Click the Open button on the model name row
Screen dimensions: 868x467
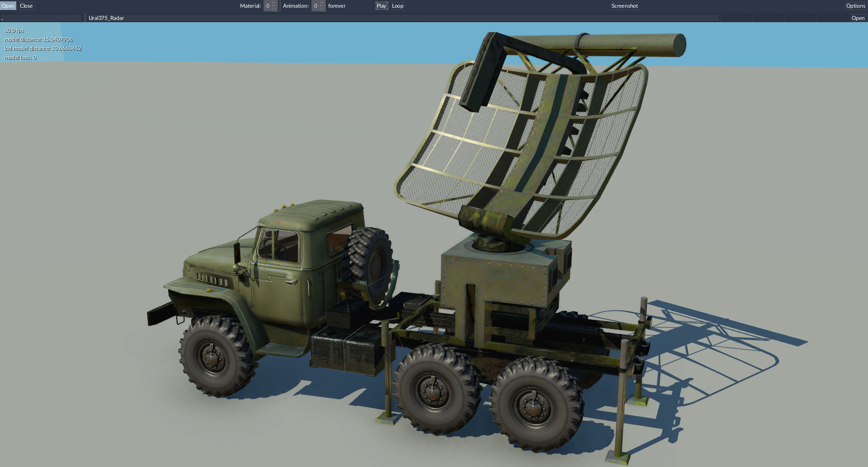point(858,18)
